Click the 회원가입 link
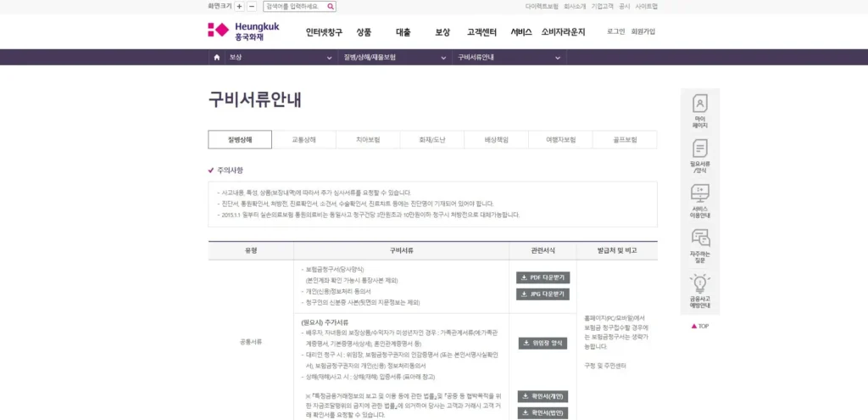 pyautogui.click(x=643, y=31)
